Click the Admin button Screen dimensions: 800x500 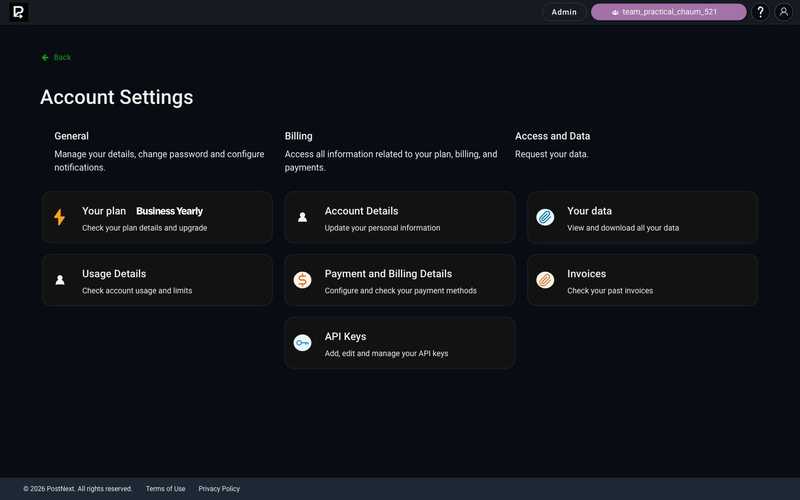564,12
